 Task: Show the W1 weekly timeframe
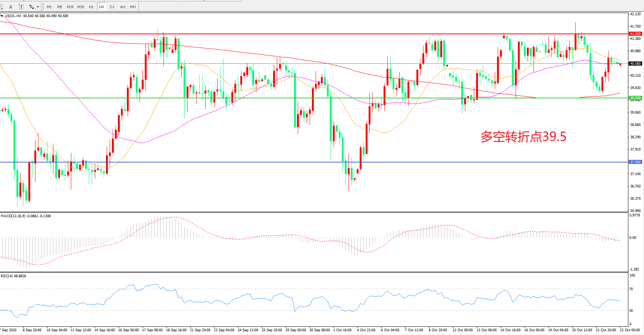coord(123,7)
